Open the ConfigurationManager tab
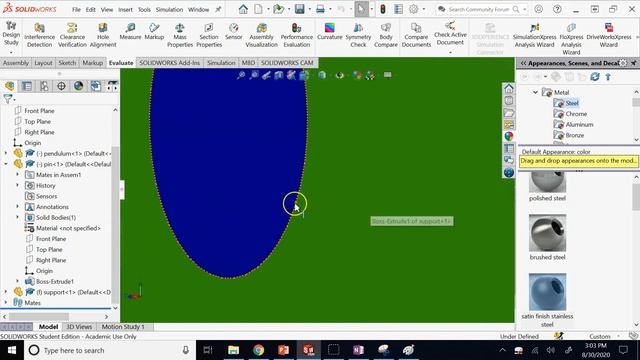640x360 pixels. [x=44, y=86]
